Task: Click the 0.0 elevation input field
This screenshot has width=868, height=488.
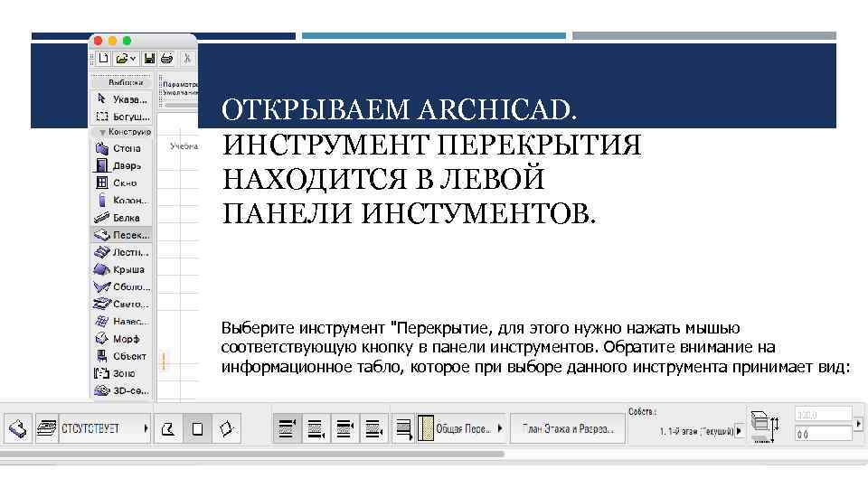Action: [823, 435]
